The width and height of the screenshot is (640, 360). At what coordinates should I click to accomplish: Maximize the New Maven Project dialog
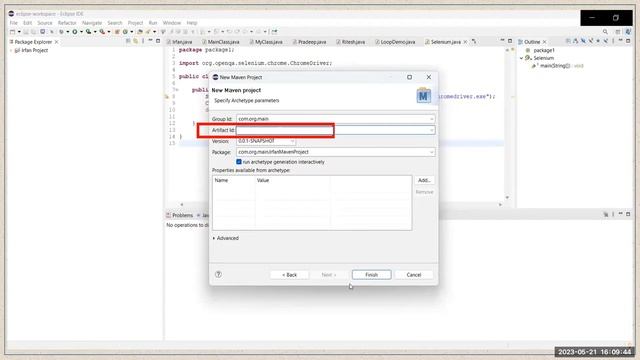[409, 77]
